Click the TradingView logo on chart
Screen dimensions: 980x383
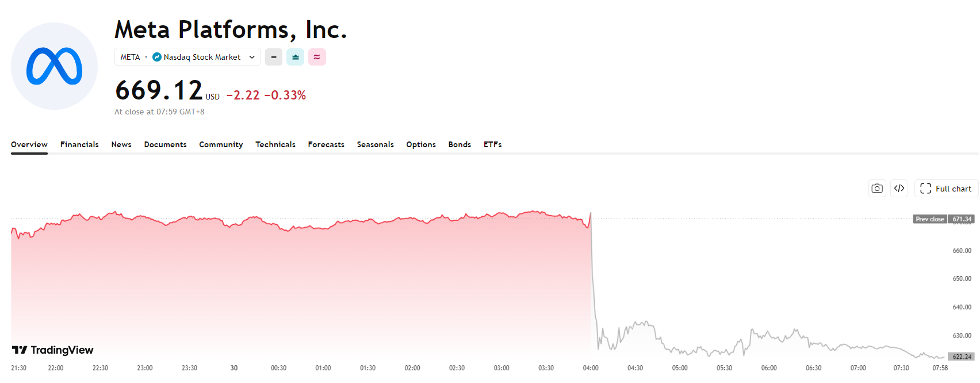click(53, 350)
